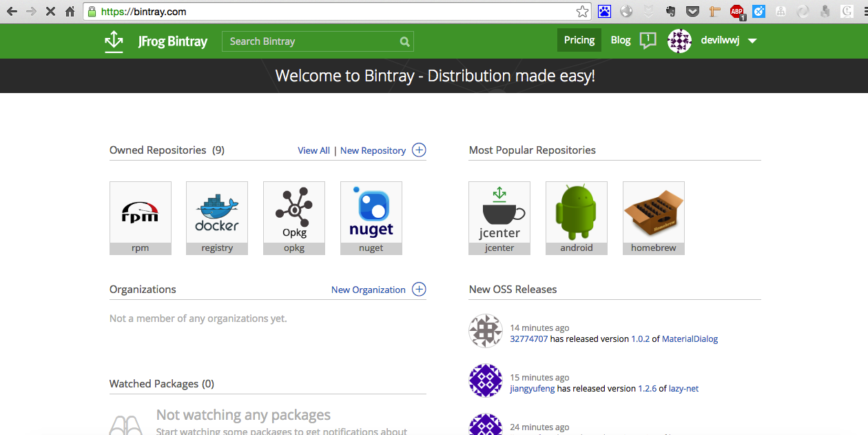868x435 pixels.
Task: Click the Pocket extension icon
Action: tap(692, 11)
